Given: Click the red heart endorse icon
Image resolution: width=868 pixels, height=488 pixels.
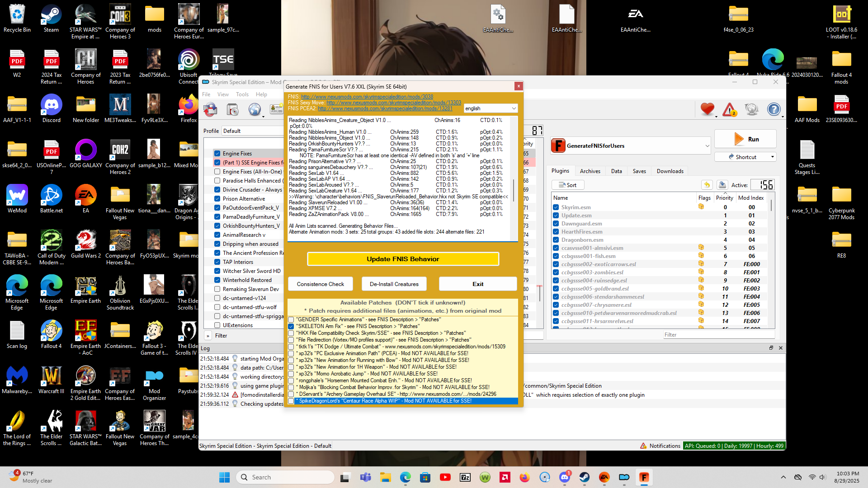Looking at the screenshot, I should (708, 109).
